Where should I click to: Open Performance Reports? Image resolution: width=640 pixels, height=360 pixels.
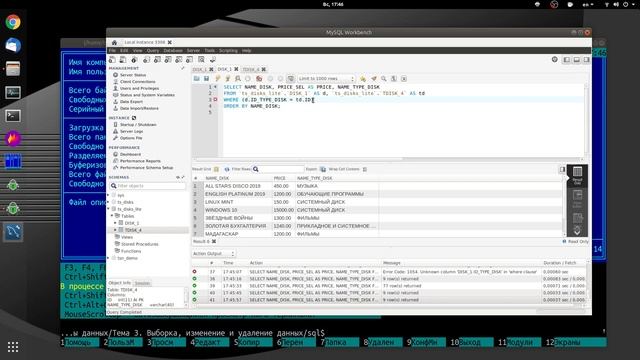point(140,161)
